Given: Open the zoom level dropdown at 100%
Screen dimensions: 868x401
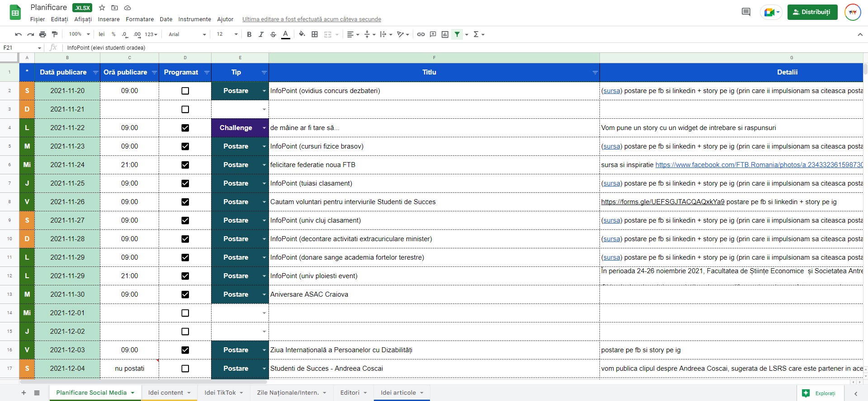Looking at the screenshot, I should (79, 34).
